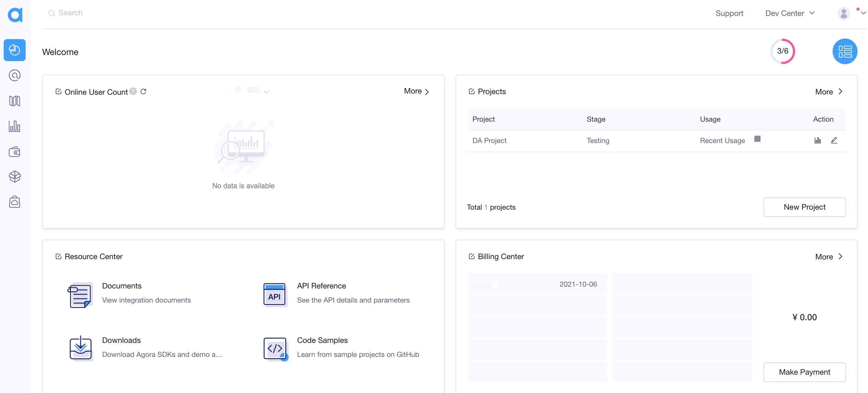View usage chart for DA Project
868x393 pixels.
coord(818,140)
